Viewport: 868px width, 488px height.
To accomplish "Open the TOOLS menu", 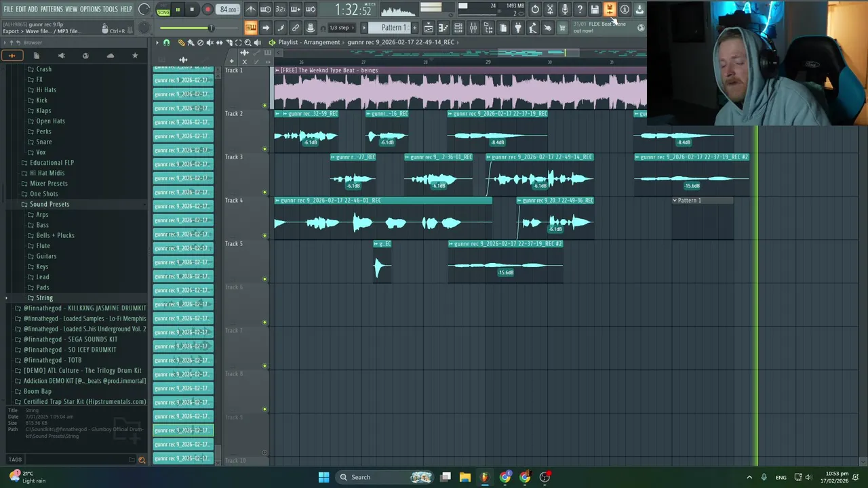I will tap(111, 9).
